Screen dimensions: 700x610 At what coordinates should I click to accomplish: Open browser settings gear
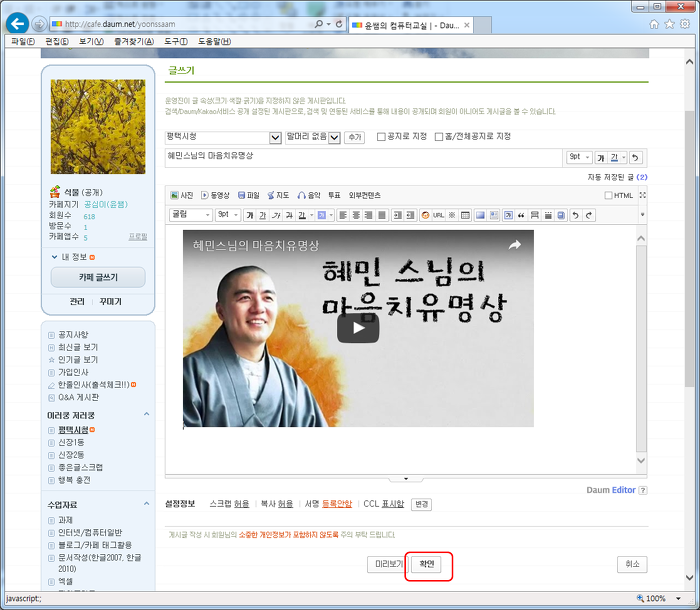click(684, 24)
